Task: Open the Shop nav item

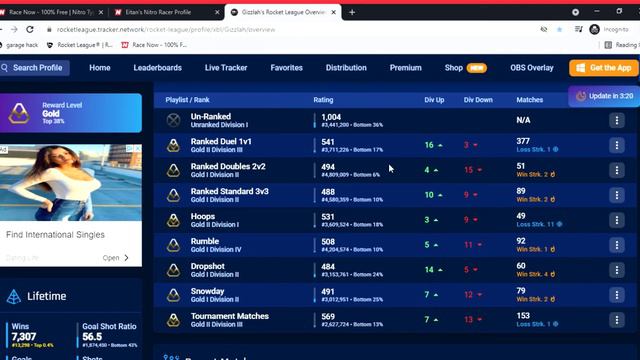Action: click(x=453, y=68)
